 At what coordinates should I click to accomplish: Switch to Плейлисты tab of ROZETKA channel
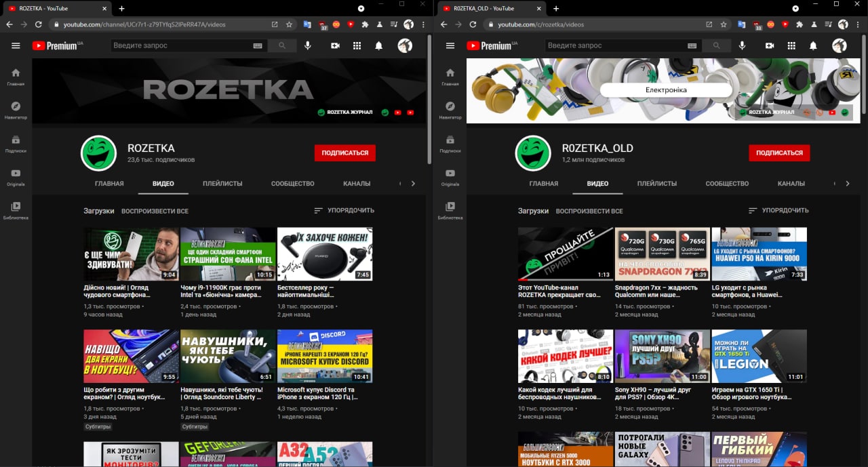222,184
